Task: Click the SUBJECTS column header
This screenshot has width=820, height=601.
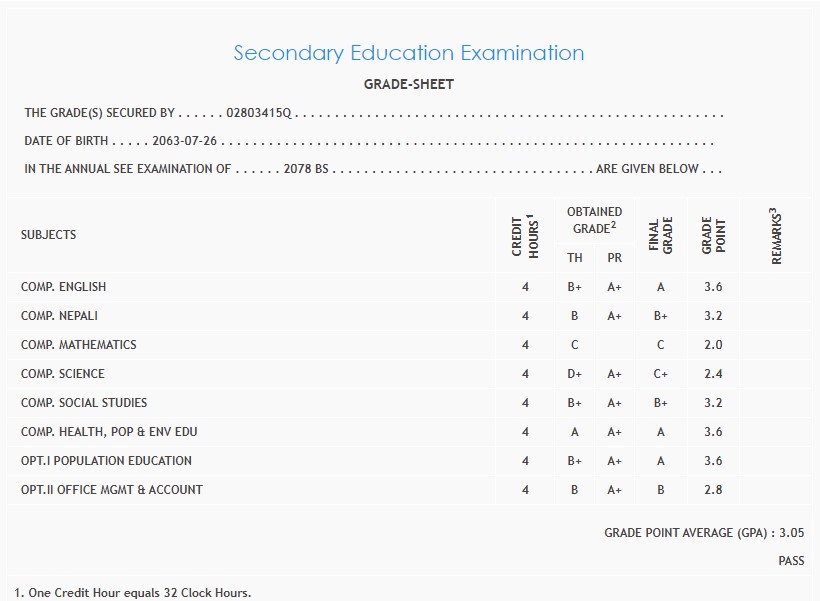Action: pyautogui.click(x=48, y=235)
